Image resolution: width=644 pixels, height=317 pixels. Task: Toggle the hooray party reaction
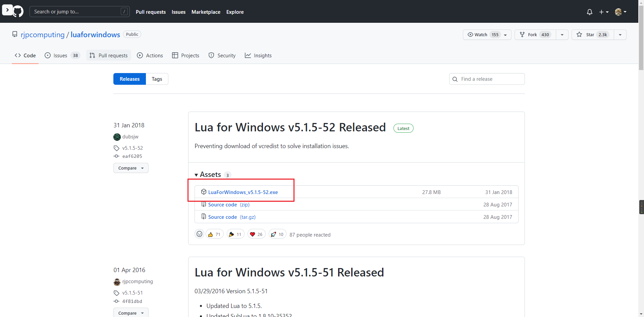pyautogui.click(x=235, y=234)
